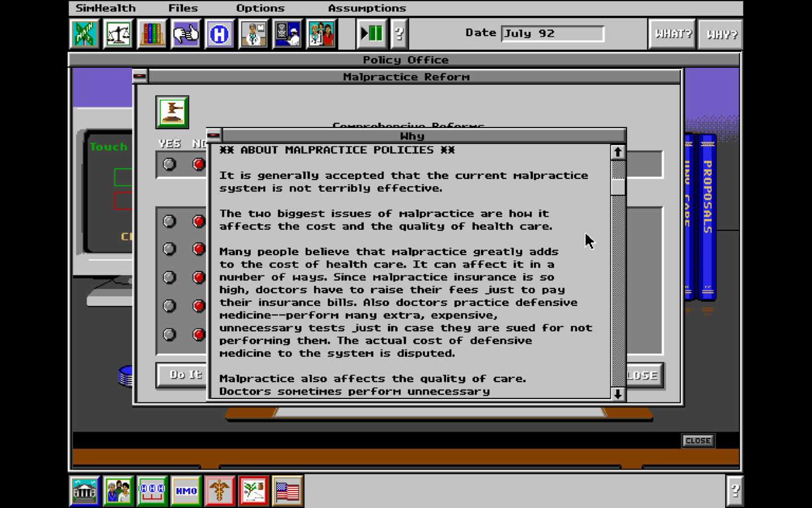This screenshot has width=812, height=508.
Task: Click the question mark beside the play control
Action: (399, 34)
